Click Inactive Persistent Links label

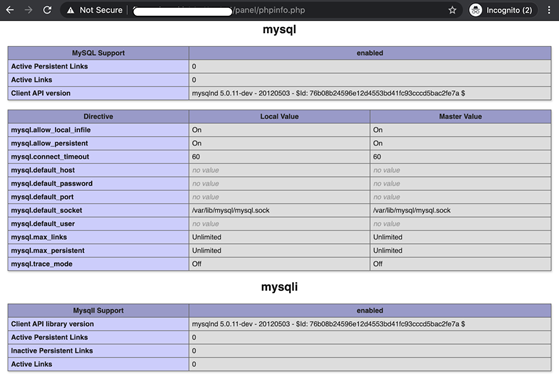pos(52,351)
